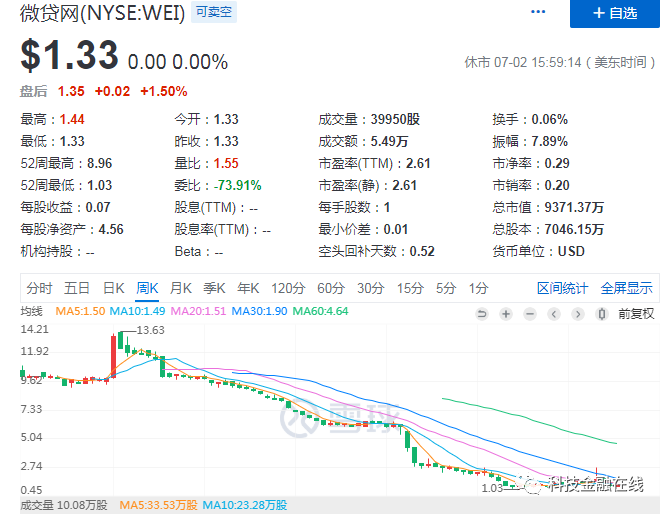
Task: Click the 1.03 low marker on chart
Action: tap(492, 488)
